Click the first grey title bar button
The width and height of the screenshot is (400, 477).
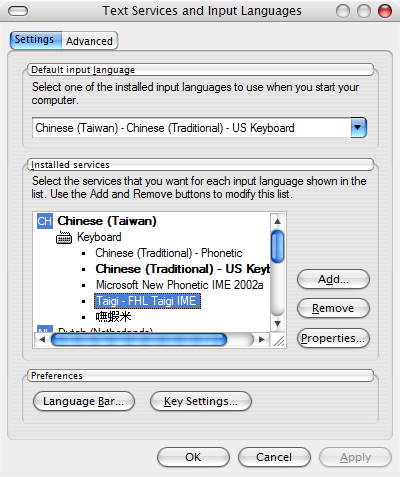point(343,11)
